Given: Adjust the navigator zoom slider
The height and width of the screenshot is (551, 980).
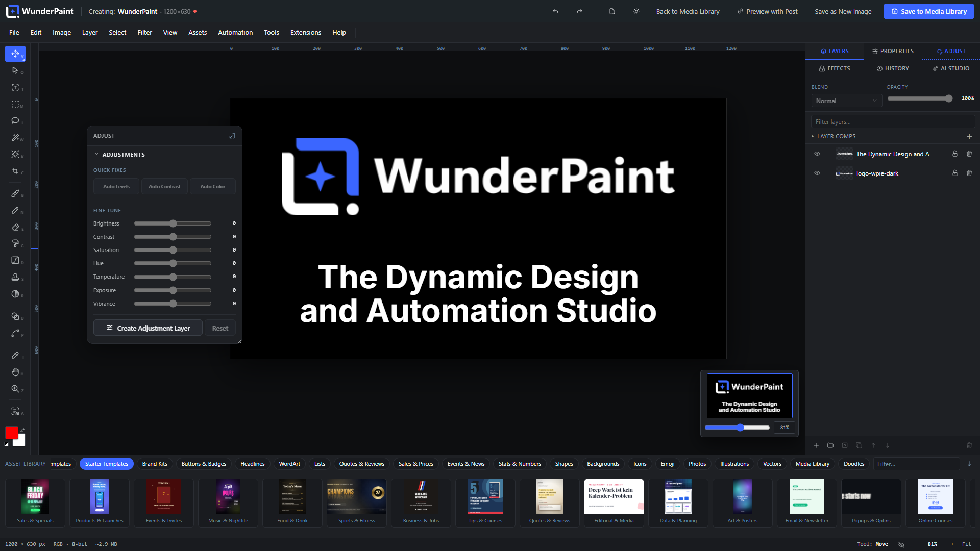Looking at the screenshot, I should pyautogui.click(x=737, y=428).
